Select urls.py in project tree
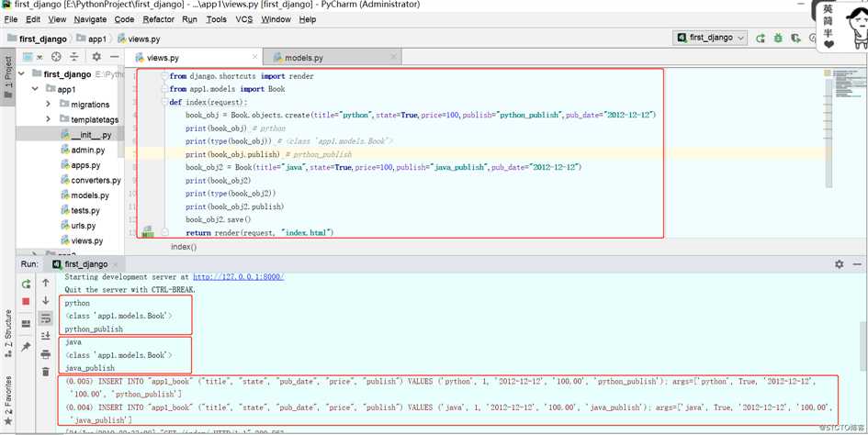This screenshot has width=868, height=435. click(x=78, y=225)
